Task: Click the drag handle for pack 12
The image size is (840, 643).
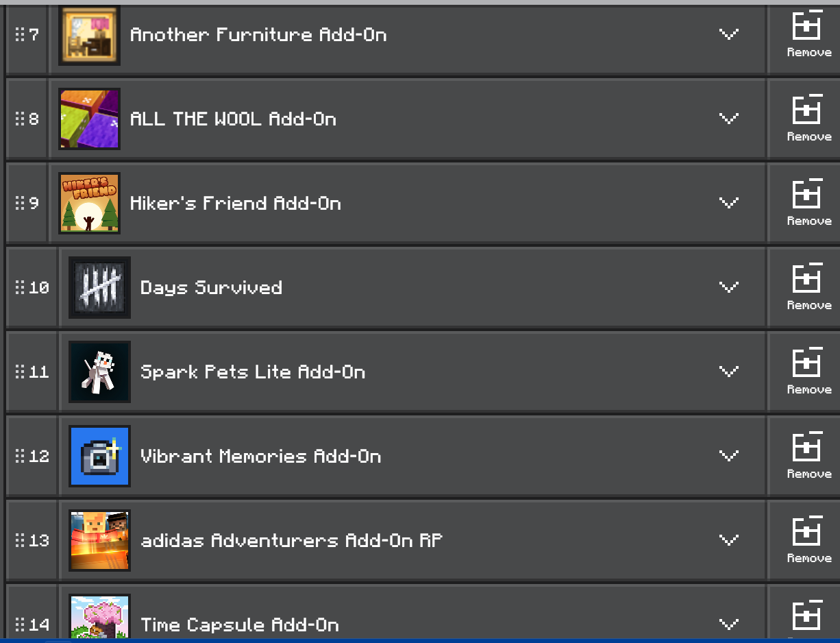Action: coord(20,456)
